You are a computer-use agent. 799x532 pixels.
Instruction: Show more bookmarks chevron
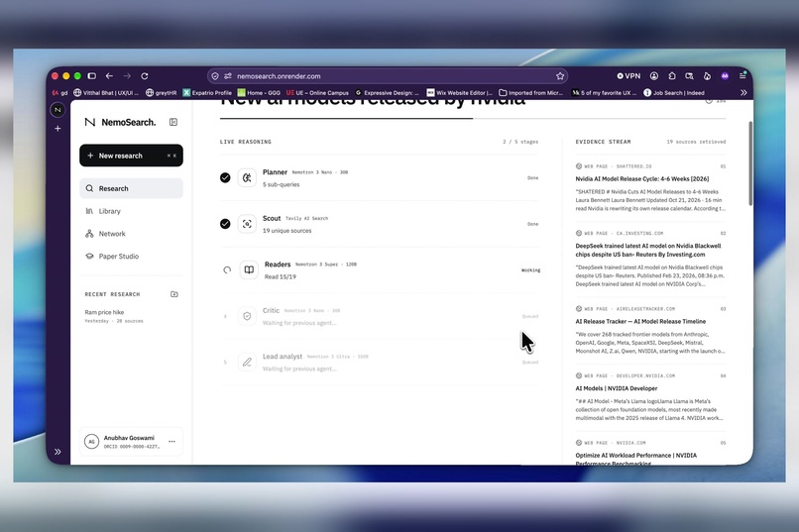point(743,93)
